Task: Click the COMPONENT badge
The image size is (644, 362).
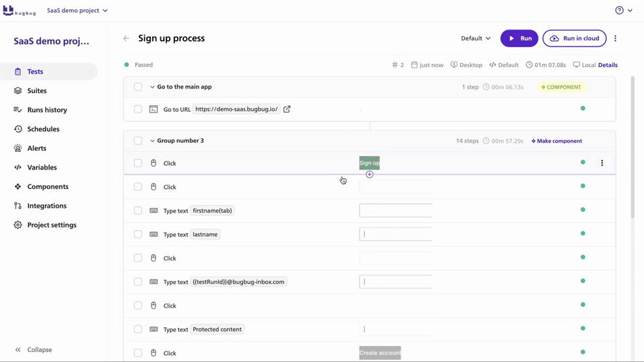Action: click(x=561, y=87)
